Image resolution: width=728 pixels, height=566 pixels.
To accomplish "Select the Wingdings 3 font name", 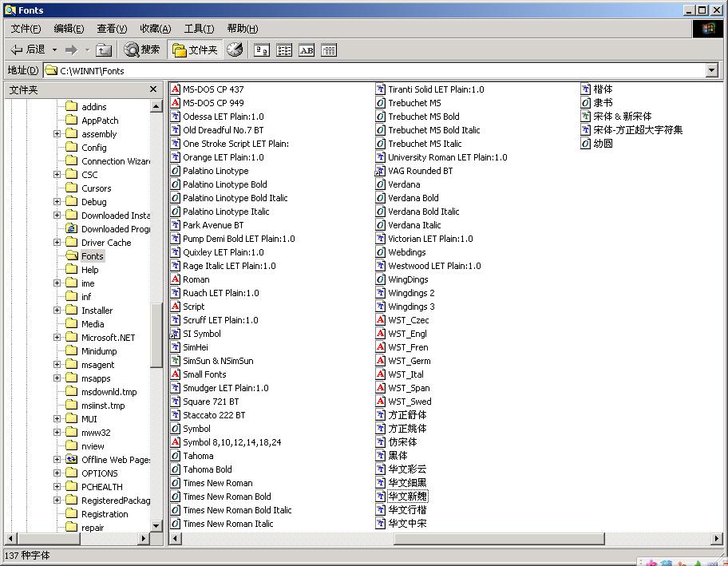I will coord(411,307).
